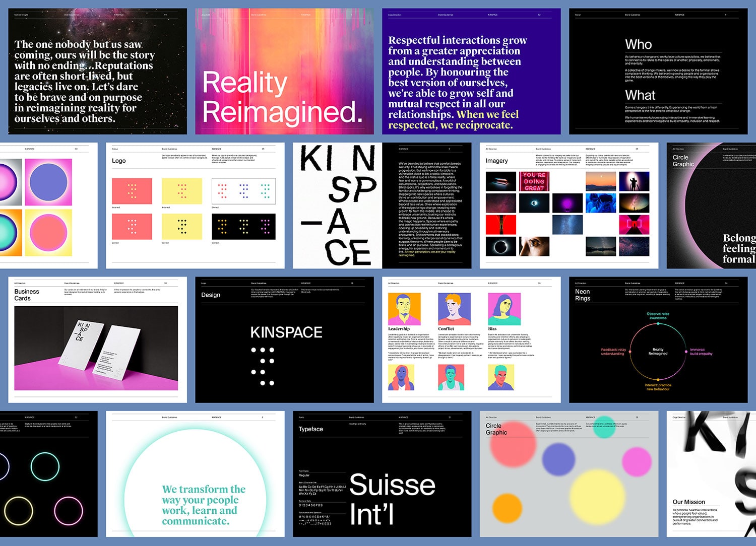Click the 'You're doing great' neon image

[x=534, y=181]
